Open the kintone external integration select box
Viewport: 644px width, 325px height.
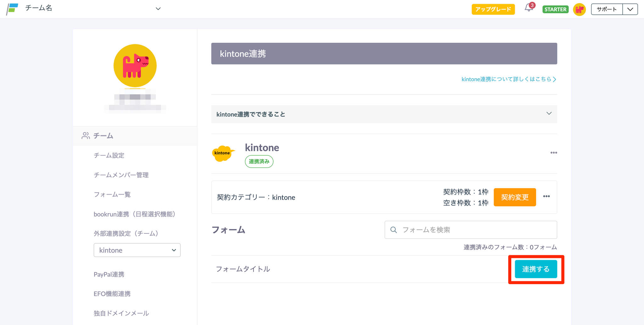tap(137, 250)
